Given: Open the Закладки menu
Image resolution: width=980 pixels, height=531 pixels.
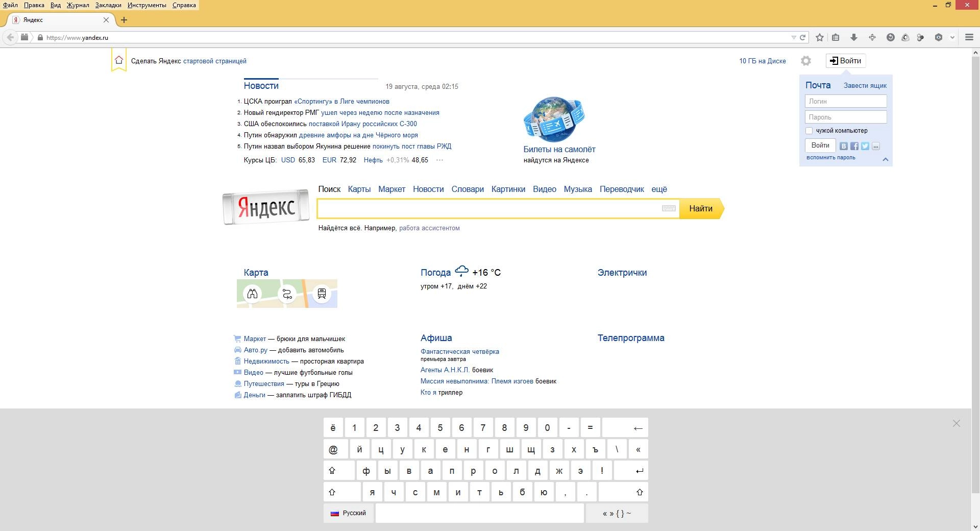Looking at the screenshot, I should [108, 5].
